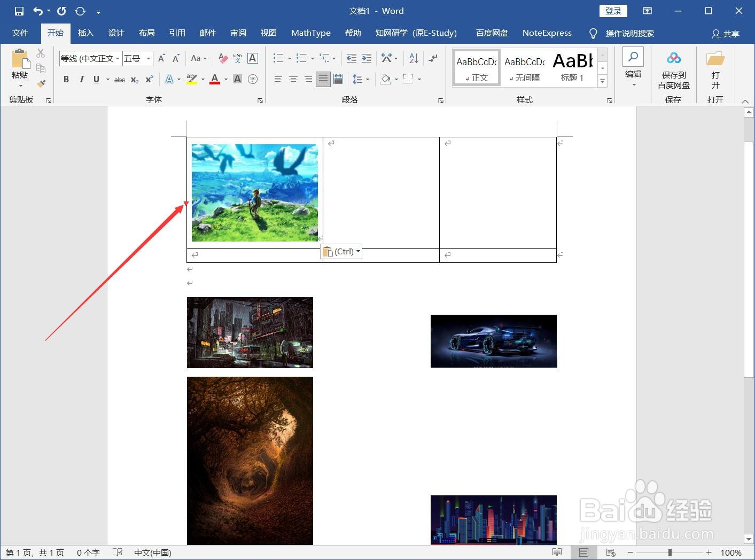Viewport: 755px width, 560px height.
Task: Insert enclosed character symbol
Action: (253, 79)
